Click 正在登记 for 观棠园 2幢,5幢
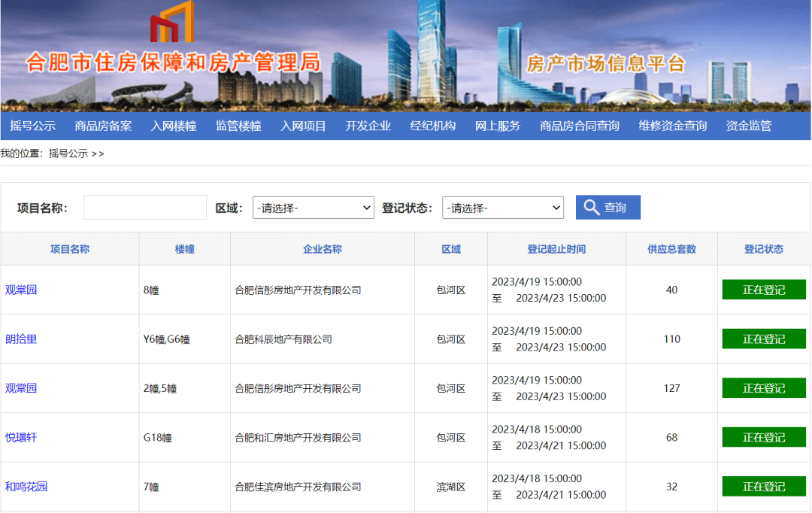This screenshot has height=513, width=812. tap(764, 388)
